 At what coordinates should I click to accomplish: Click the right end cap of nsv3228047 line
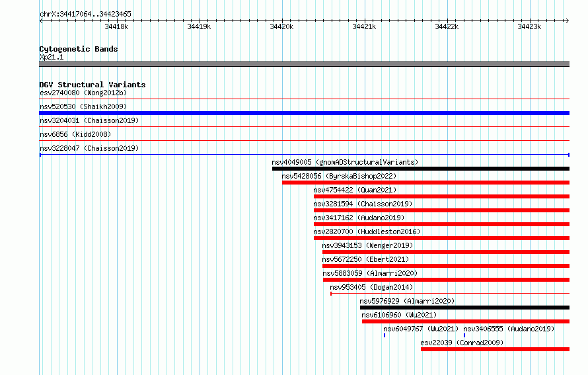pos(569,155)
